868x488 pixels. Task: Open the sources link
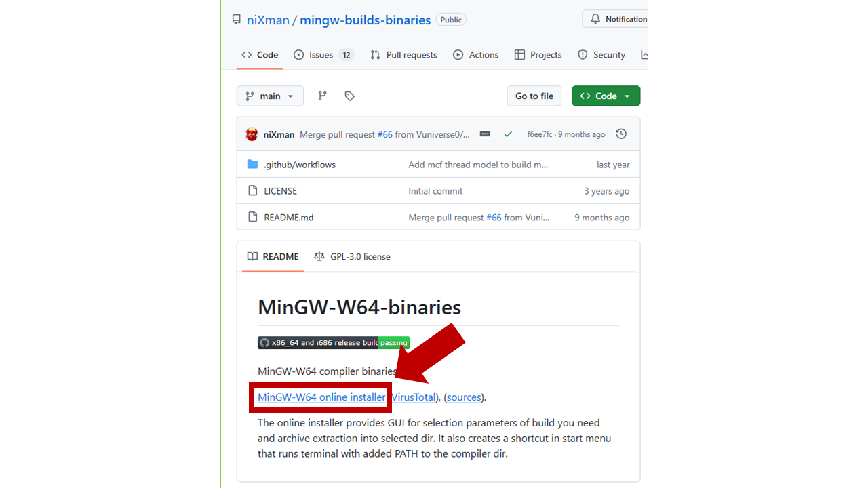[x=464, y=397]
